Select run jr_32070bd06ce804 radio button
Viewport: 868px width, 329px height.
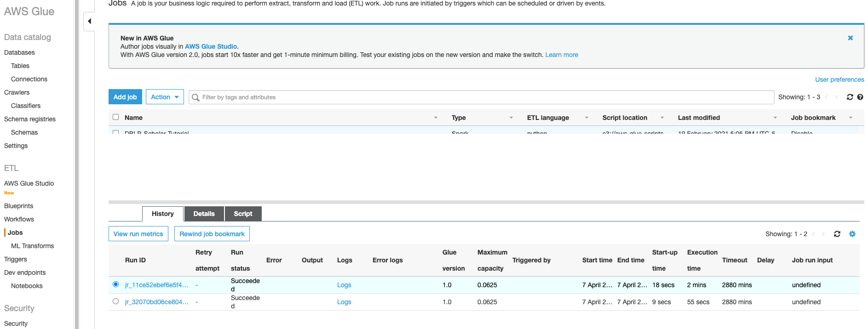coord(115,301)
